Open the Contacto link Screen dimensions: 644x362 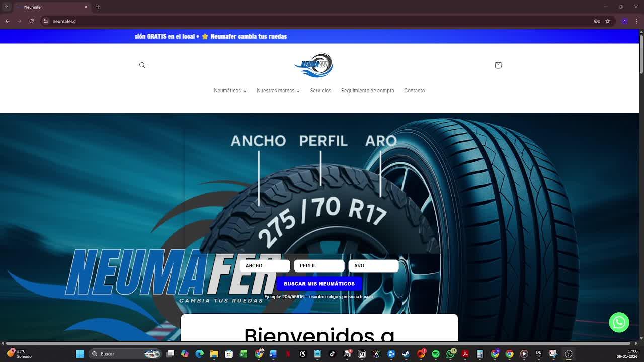pos(414,90)
